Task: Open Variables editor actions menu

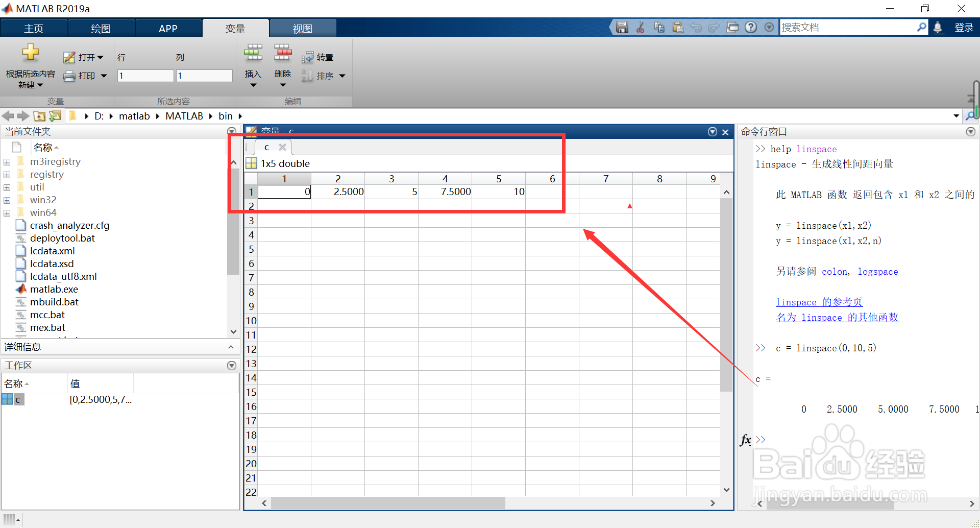Action: point(713,132)
